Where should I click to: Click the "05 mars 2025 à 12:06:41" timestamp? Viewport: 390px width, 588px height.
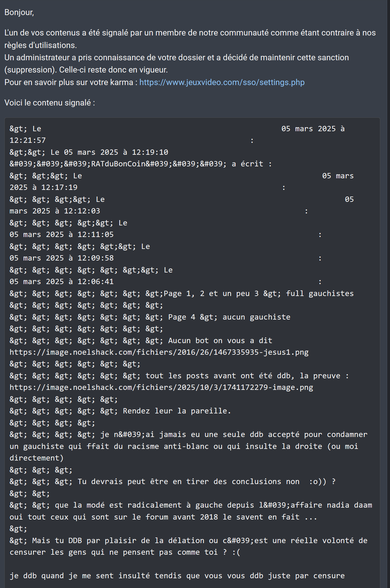(x=62, y=282)
